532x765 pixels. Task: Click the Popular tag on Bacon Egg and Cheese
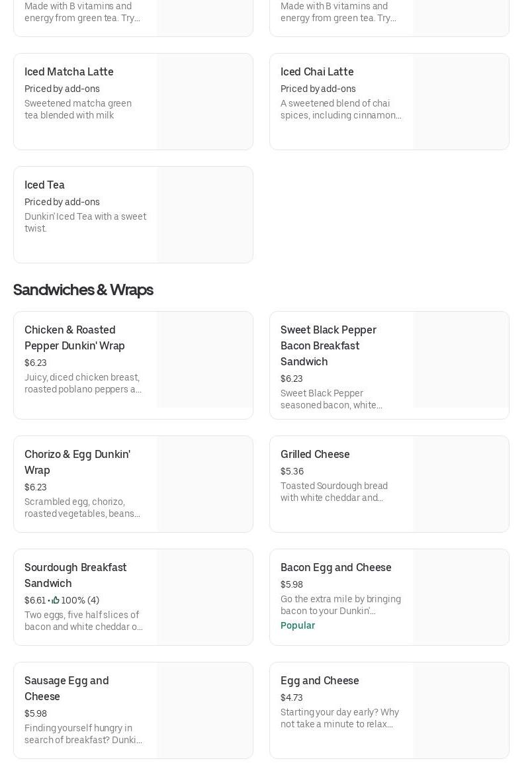pos(298,625)
